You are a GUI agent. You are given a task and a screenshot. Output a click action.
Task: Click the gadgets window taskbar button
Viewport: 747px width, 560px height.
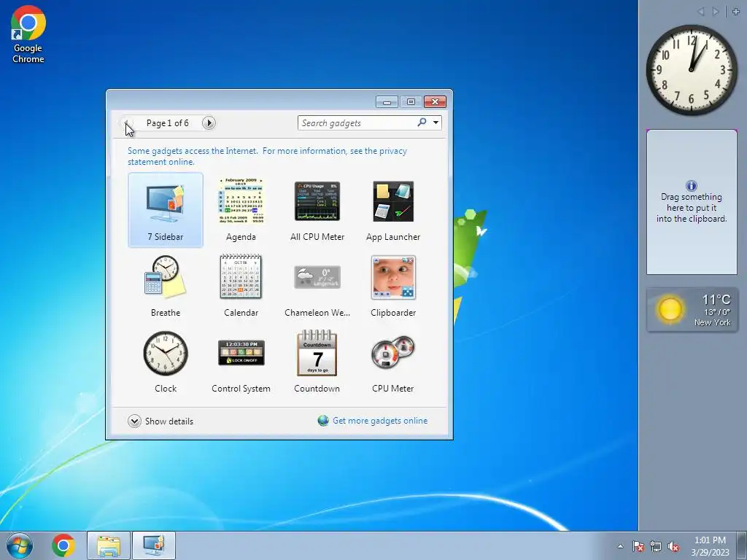tap(154, 545)
